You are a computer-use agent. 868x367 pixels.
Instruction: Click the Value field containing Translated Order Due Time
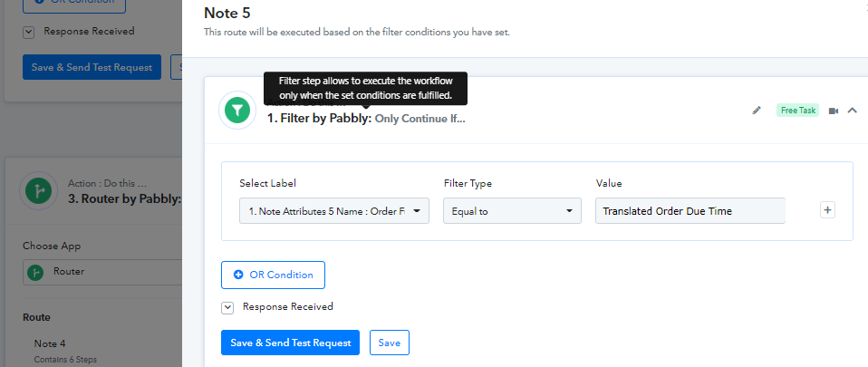(x=690, y=211)
